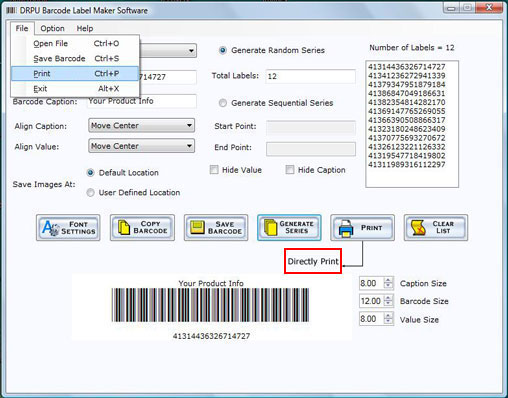Choose Save Barcode menu entry
This screenshot has width=508, height=398.
(75, 59)
